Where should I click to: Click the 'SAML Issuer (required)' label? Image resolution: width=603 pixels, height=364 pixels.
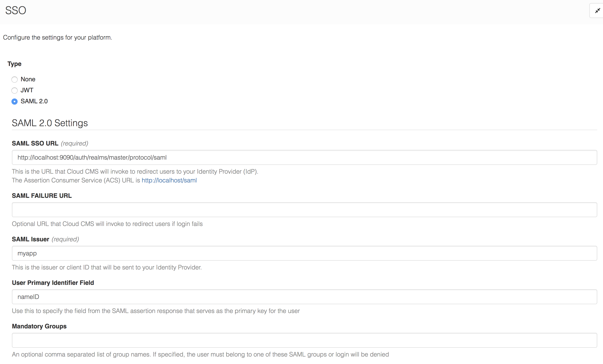tap(46, 239)
